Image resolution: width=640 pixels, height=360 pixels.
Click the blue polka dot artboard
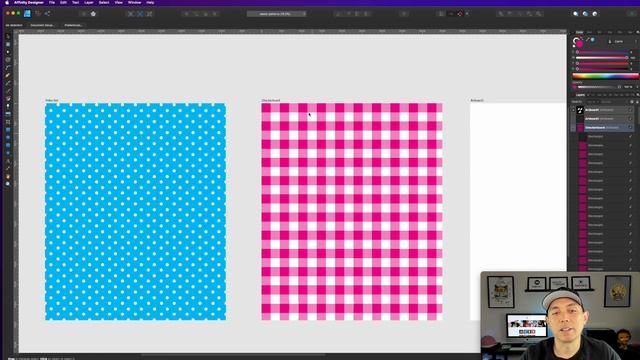click(x=135, y=211)
